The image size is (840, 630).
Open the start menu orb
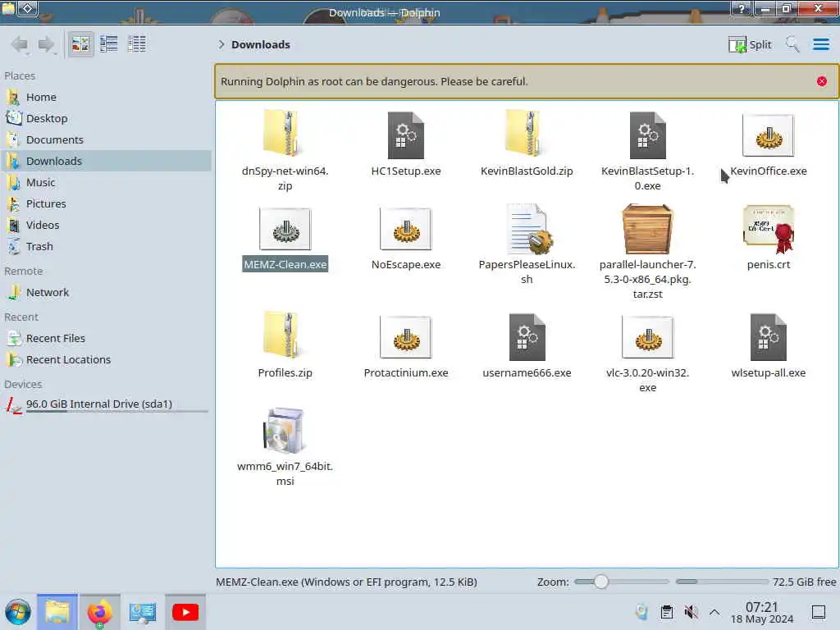(x=18, y=612)
